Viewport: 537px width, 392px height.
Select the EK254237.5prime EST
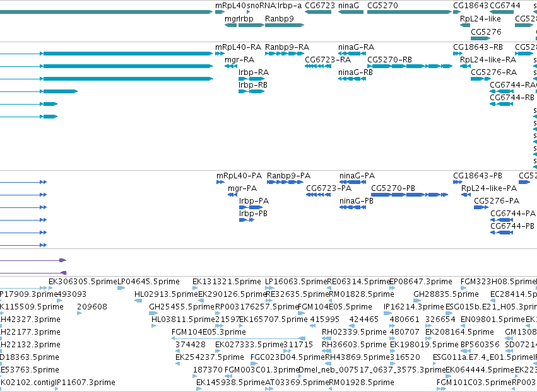(x=177, y=364)
